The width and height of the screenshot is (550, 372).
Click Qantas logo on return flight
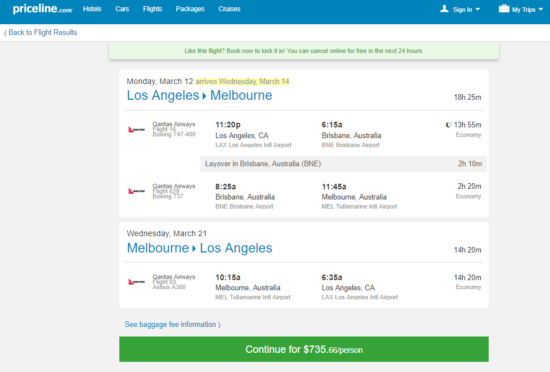136,282
